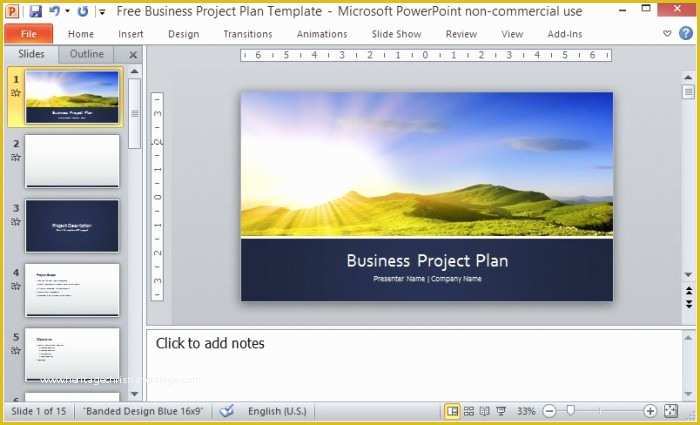This screenshot has height=425, width=700.
Task: Open the Add-Ins ribbon tab
Action: [565, 34]
